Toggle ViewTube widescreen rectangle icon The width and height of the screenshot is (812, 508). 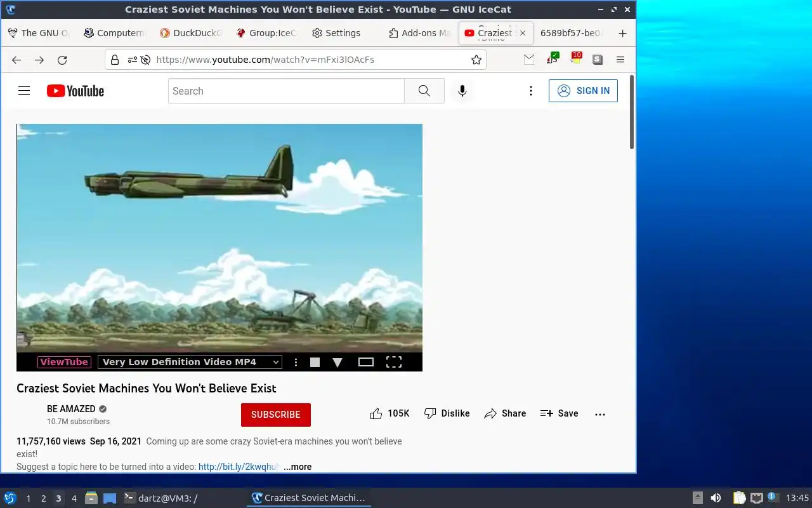tap(366, 362)
